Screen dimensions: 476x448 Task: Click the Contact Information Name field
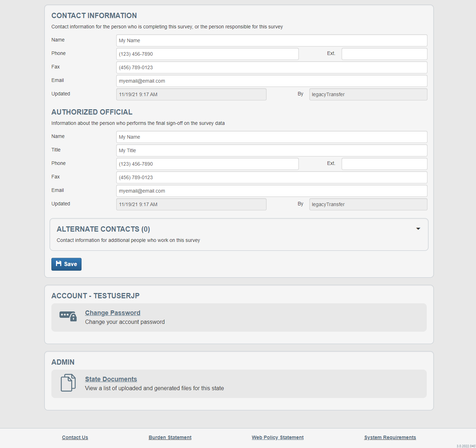point(271,40)
